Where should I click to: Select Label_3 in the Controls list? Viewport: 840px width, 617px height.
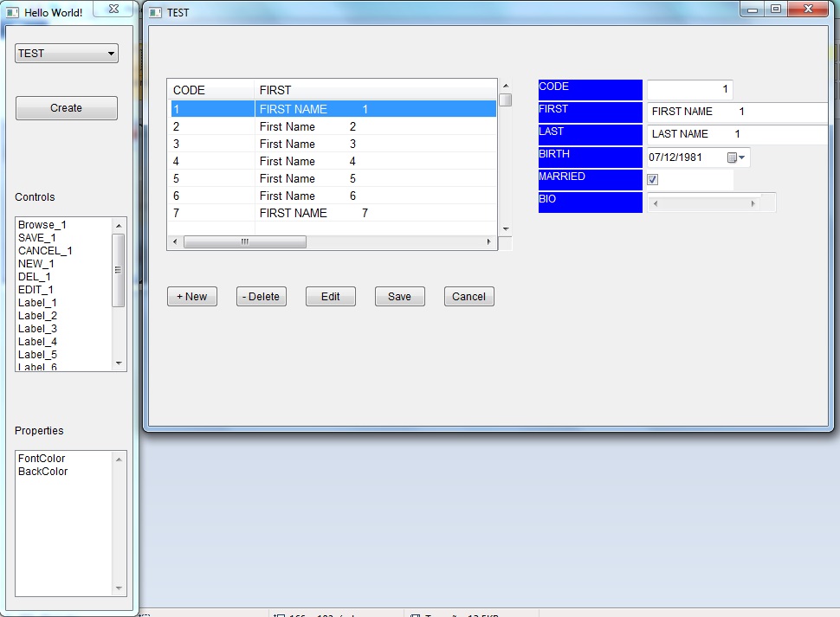(x=38, y=329)
